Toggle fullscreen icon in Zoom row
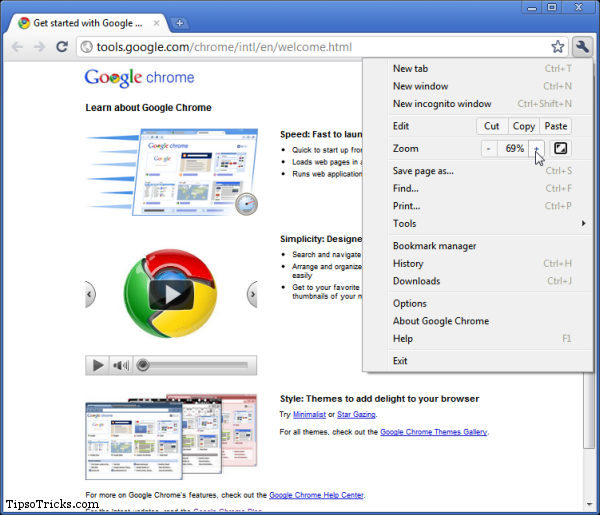This screenshot has height=515, width=600. click(561, 148)
